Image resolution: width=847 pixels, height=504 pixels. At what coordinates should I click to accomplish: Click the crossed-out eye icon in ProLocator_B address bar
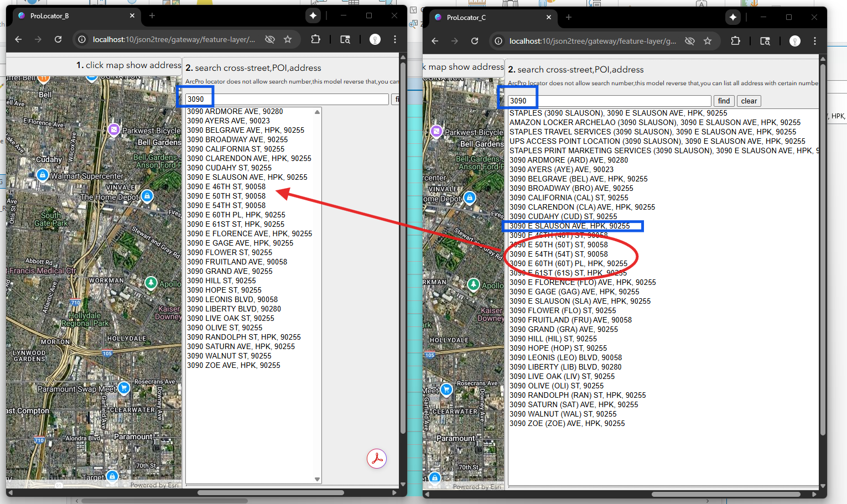coord(270,39)
